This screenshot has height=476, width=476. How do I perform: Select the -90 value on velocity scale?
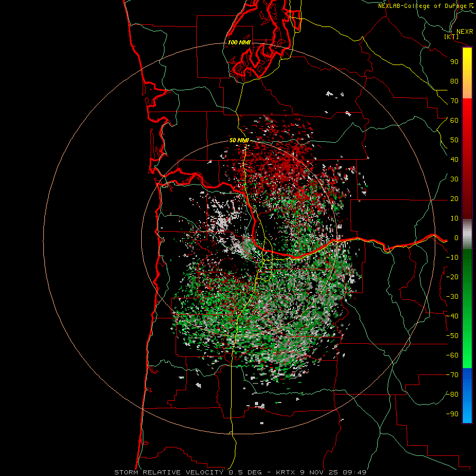coord(452,414)
